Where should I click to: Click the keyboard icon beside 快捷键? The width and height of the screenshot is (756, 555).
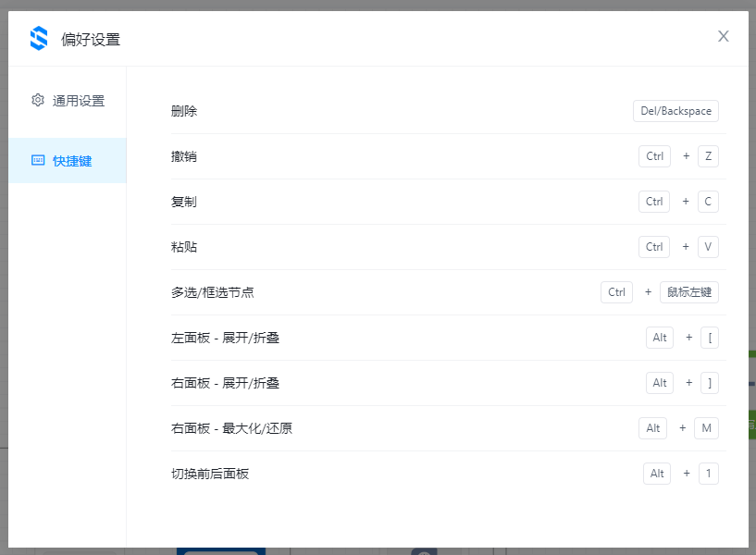pos(38,160)
